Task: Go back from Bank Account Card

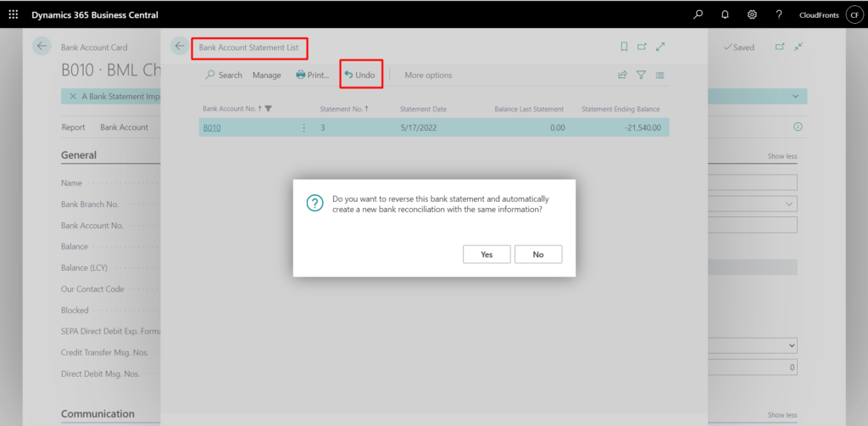Action: [x=42, y=46]
